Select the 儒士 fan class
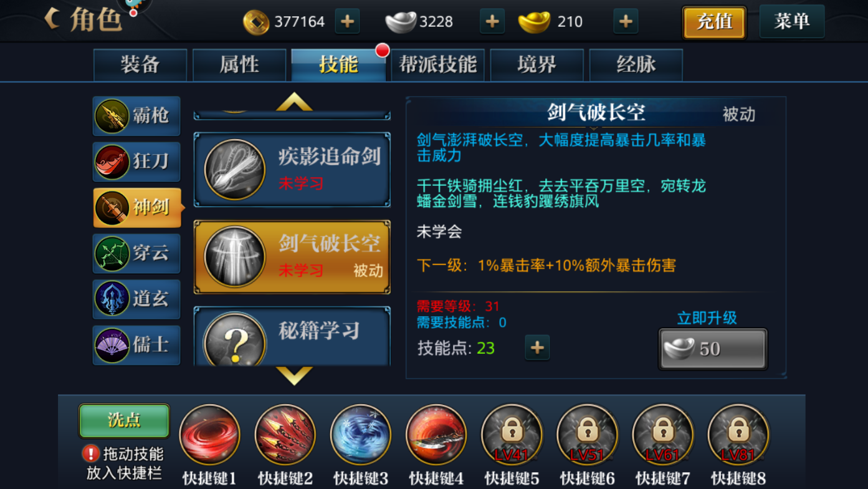Screen dimensions: 868x489 [136, 345]
